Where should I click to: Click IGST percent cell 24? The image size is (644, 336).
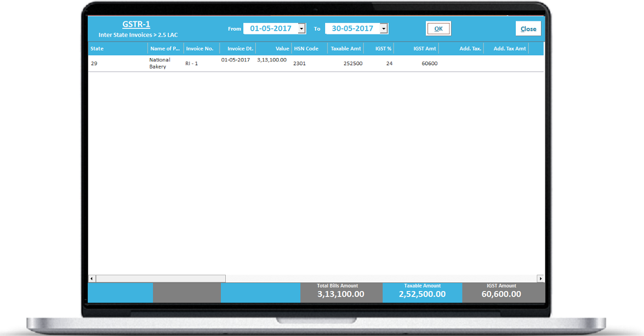(389, 63)
